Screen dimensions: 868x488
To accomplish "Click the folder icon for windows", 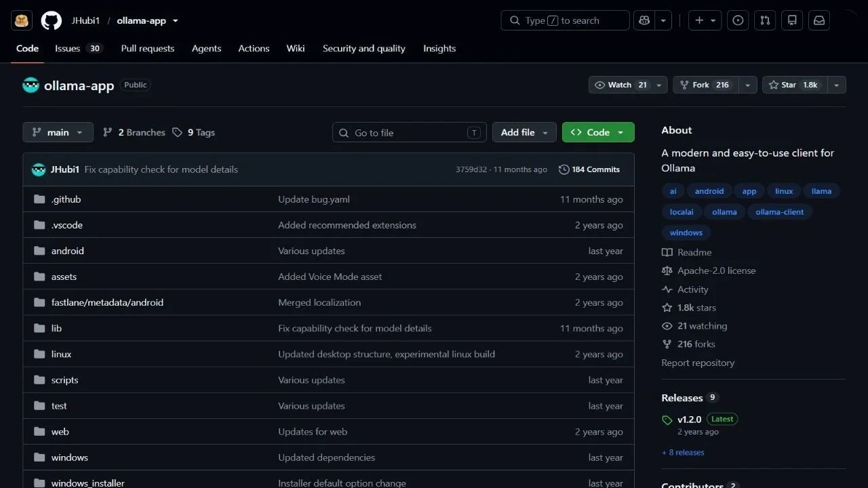I will pos(39,457).
